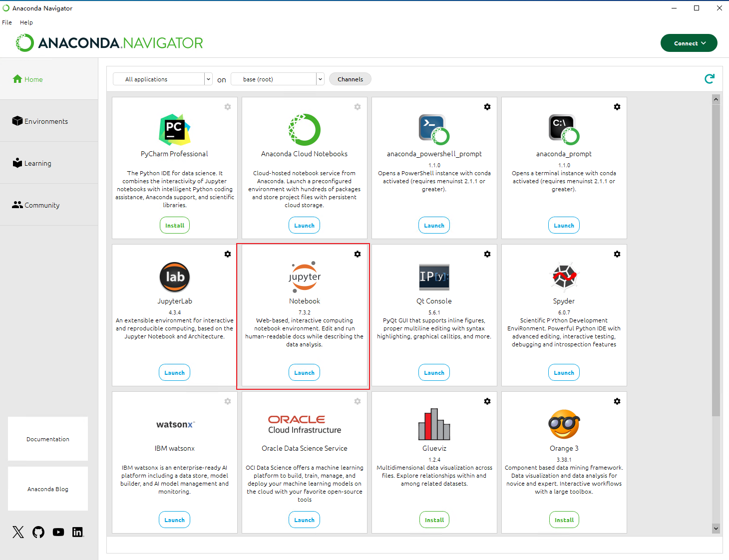Open the X (Twitter) social link
The width and height of the screenshot is (729, 560).
pyautogui.click(x=18, y=532)
